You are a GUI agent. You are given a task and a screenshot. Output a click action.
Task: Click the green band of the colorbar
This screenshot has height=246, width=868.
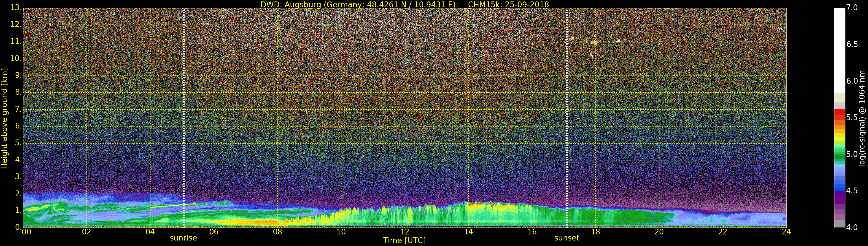[x=839, y=154]
